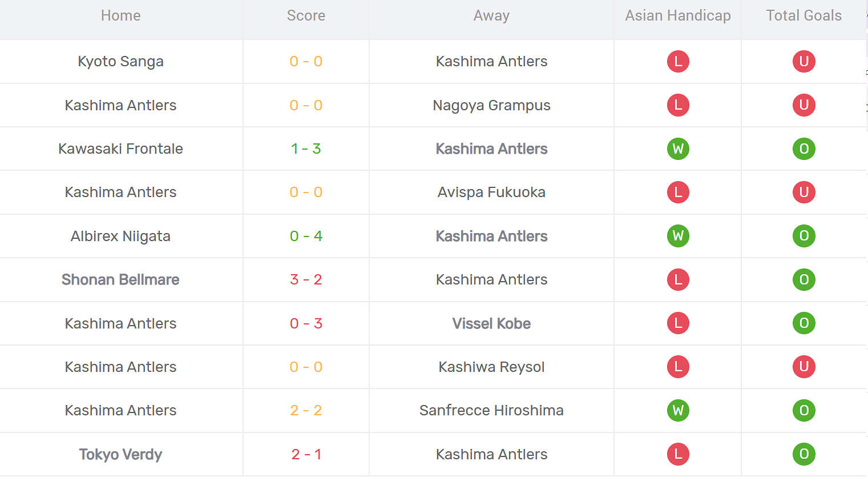The width and height of the screenshot is (868, 477).
Task: Click the 1 - 3 score for Kawasaki Frontale
Action: [x=306, y=149]
